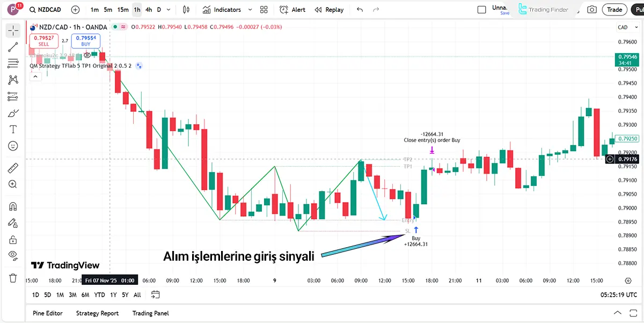The image size is (644, 323).
Task: Activate the chart zoom-in tool
Action: 13,184
